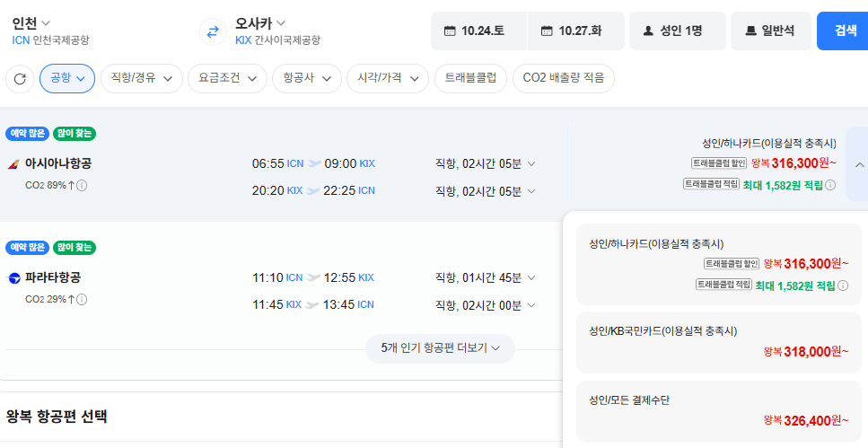
Task: Click 왕복 항공편 선택 heading
Action: click(x=57, y=417)
